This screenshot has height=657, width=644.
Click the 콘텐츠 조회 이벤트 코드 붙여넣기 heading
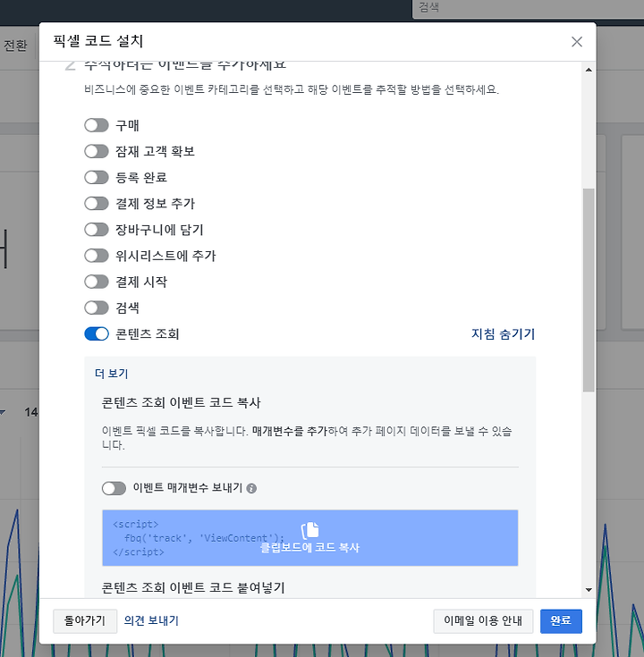[x=193, y=588]
